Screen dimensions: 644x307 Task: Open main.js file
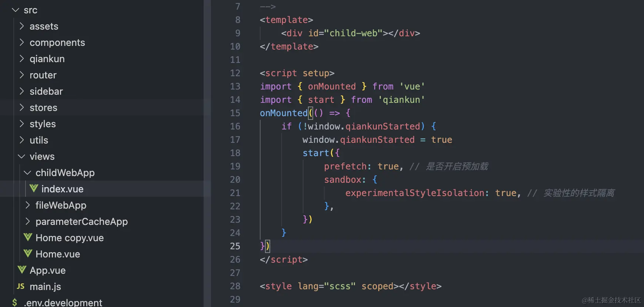[x=45, y=287]
